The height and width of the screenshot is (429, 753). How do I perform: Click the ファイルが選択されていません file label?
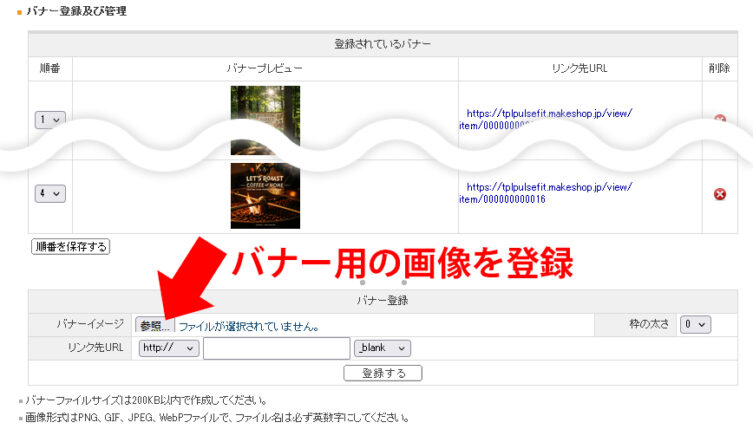click(x=249, y=326)
